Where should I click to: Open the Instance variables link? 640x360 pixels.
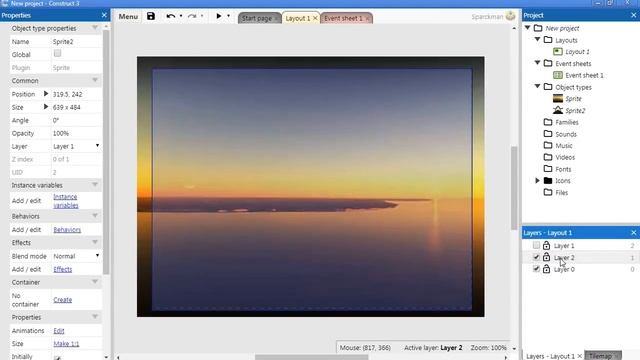click(66, 201)
